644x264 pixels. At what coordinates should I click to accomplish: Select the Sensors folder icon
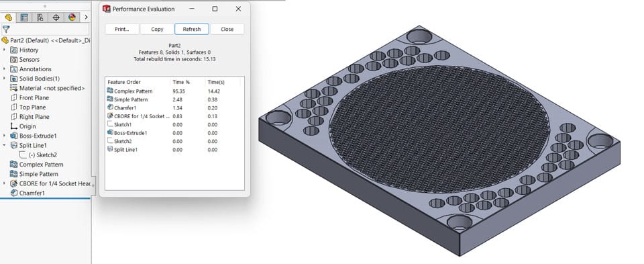click(x=13, y=60)
